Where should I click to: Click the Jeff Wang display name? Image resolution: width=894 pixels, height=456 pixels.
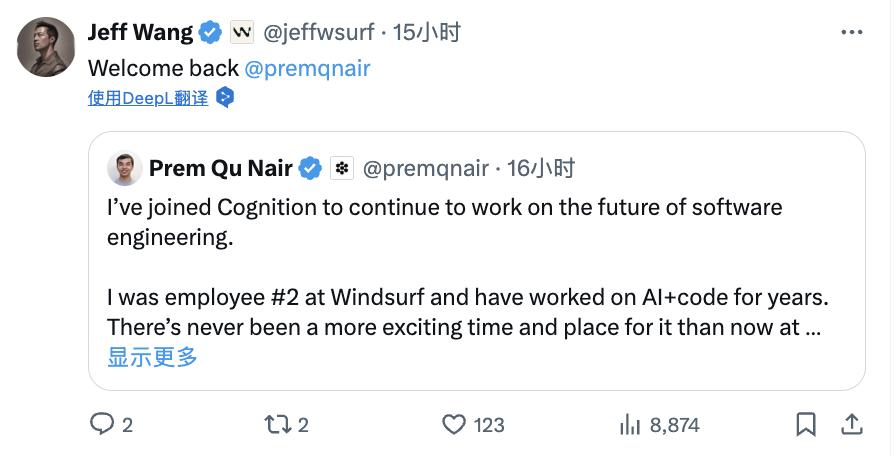click(x=140, y=32)
